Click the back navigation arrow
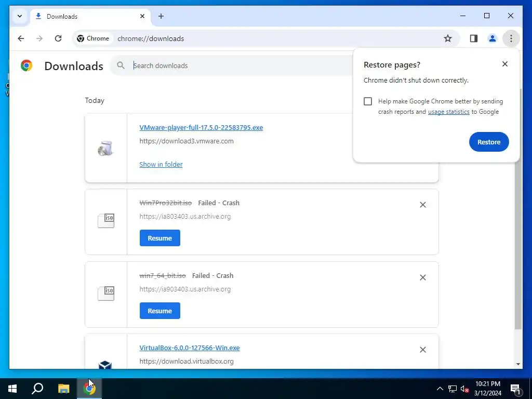 click(21, 38)
